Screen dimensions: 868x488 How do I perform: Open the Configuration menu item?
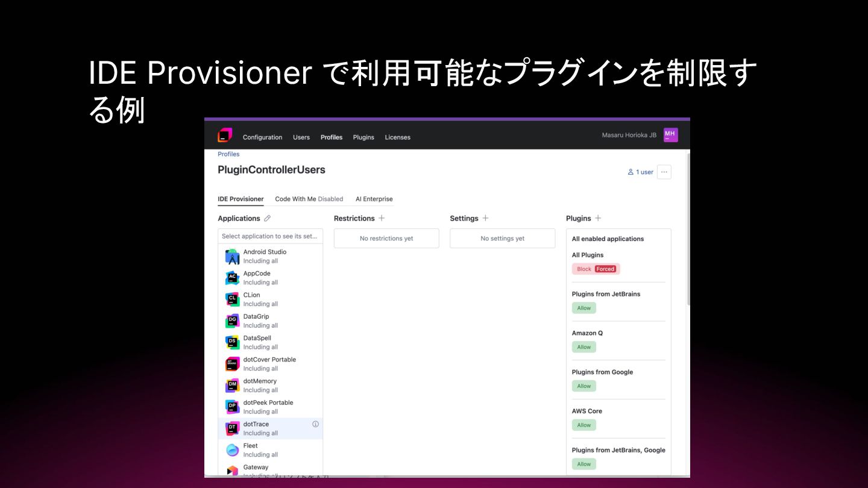pos(262,137)
